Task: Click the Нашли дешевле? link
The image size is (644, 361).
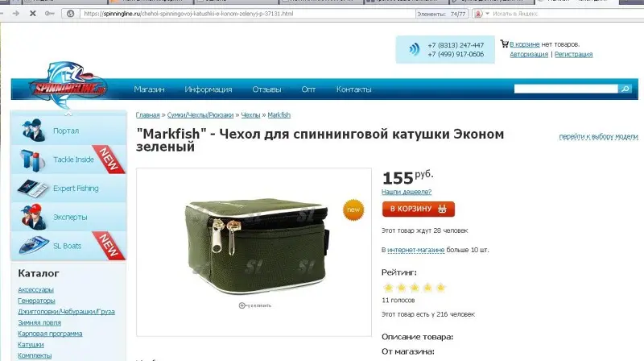Action: (407, 192)
